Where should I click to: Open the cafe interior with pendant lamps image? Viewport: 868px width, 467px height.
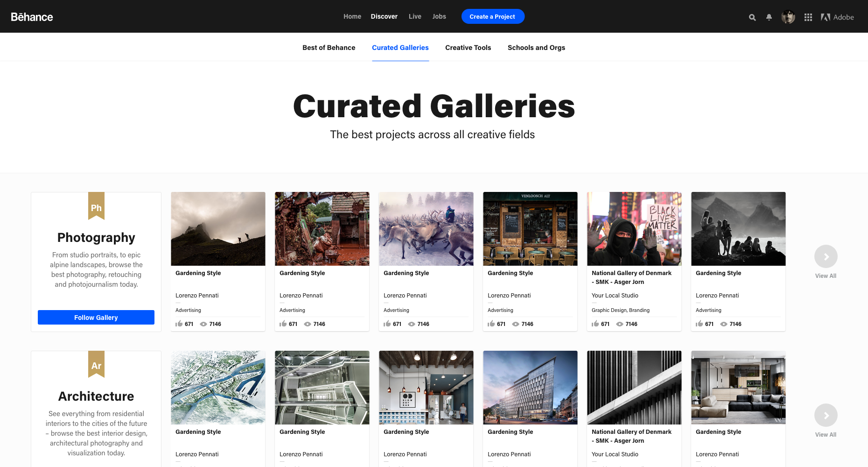point(426,388)
